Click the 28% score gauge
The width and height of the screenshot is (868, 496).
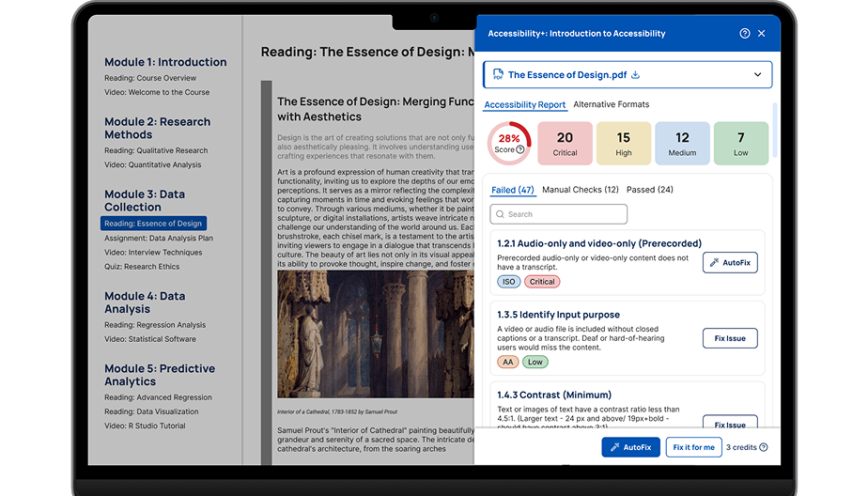[x=509, y=144]
